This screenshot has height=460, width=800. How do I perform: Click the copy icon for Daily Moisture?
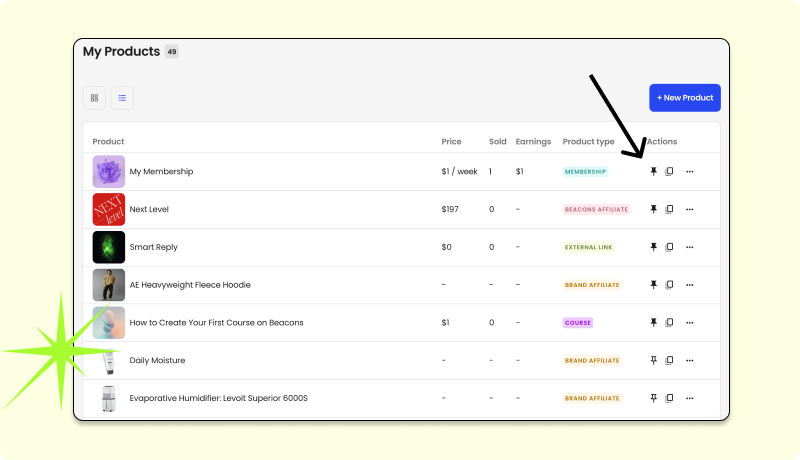(x=670, y=360)
